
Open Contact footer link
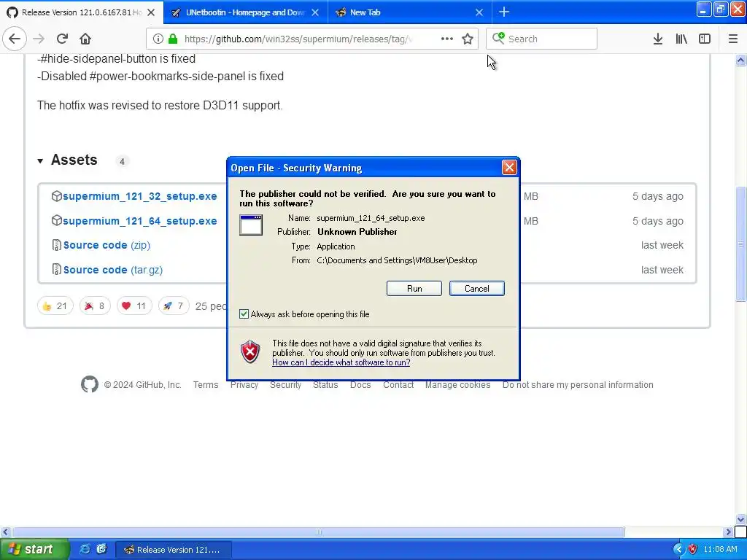click(x=398, y=385)
